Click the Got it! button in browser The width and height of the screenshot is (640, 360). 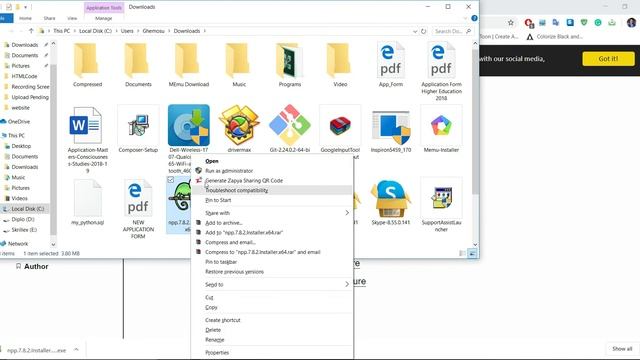pyautogui.click(x=608, y=59)
